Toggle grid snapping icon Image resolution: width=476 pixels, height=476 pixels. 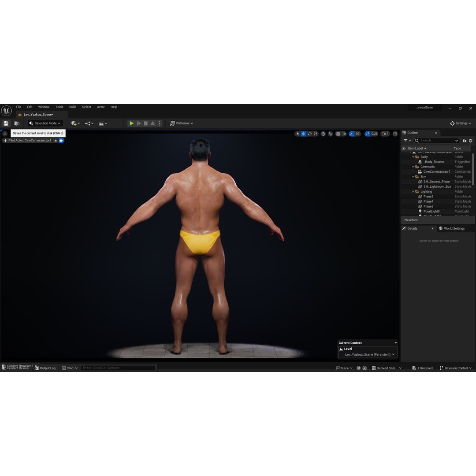pyautogui.click(x=338, y=134)
